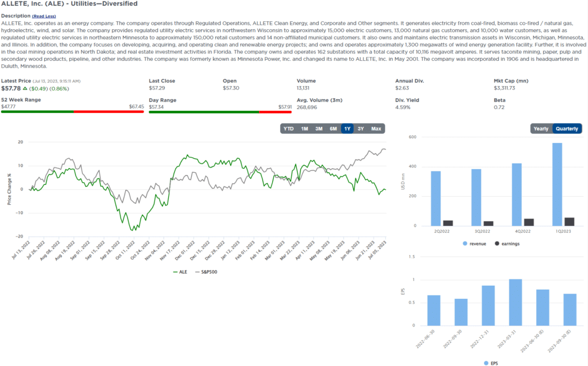This screenshot has height=366, width=588.
Task: Click the ALLETE, Inc. (ALE) page title
Action: click(69, 4)
